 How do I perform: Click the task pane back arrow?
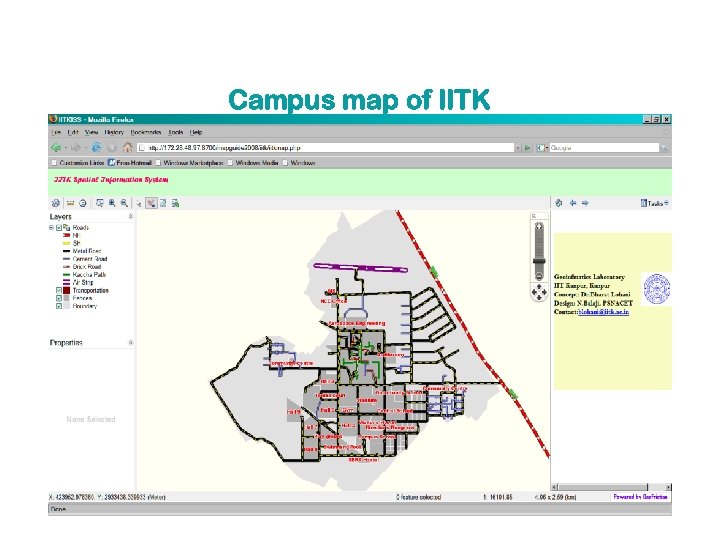point(573,203)
